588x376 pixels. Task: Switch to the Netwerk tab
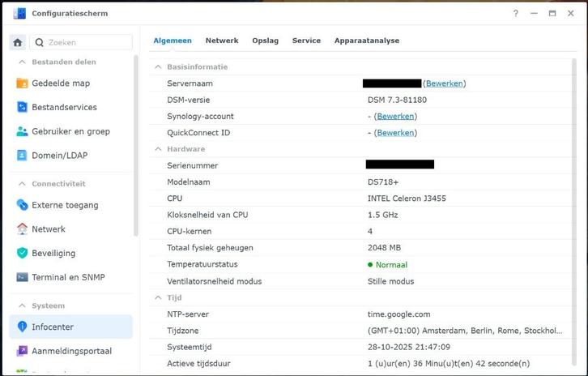point(222,41)
